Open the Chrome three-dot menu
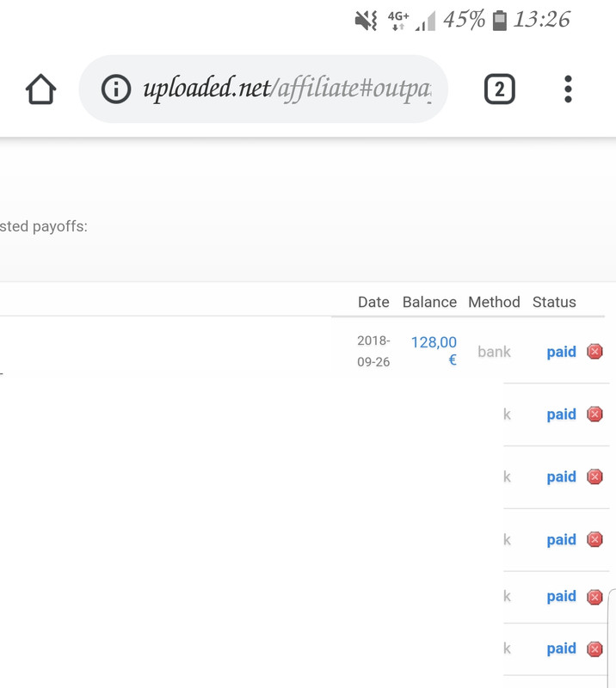This screenshot has height=688, width=616. point(568,89)
